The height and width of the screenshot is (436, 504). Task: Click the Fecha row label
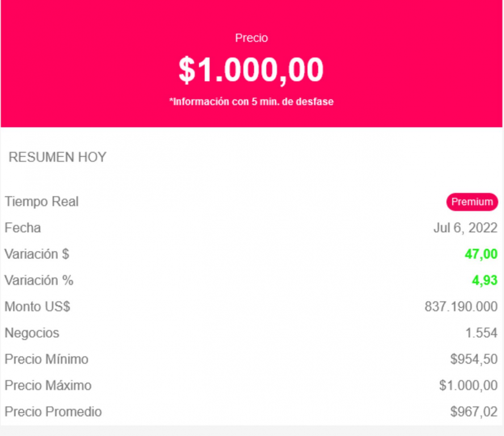[x=23, y=228]
